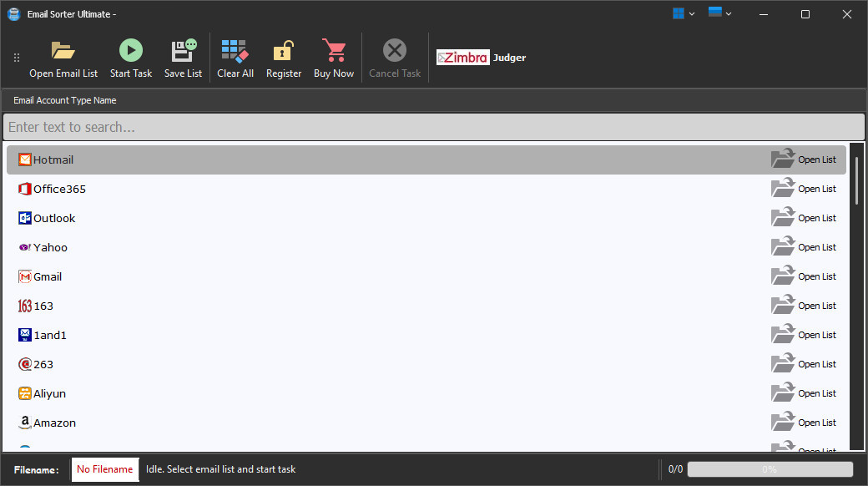Image resolution: width=868 pixels, height=486 pixels.
Task: Open List folder icon for Yahoo
Action: [x=783, y=246]
